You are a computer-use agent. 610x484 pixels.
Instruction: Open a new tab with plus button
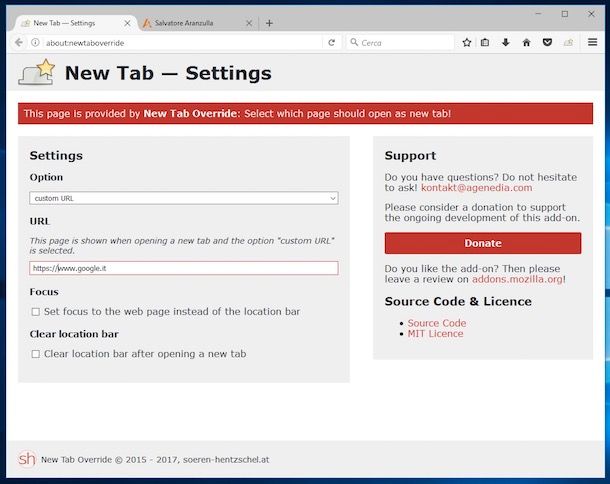pos(269,23)
